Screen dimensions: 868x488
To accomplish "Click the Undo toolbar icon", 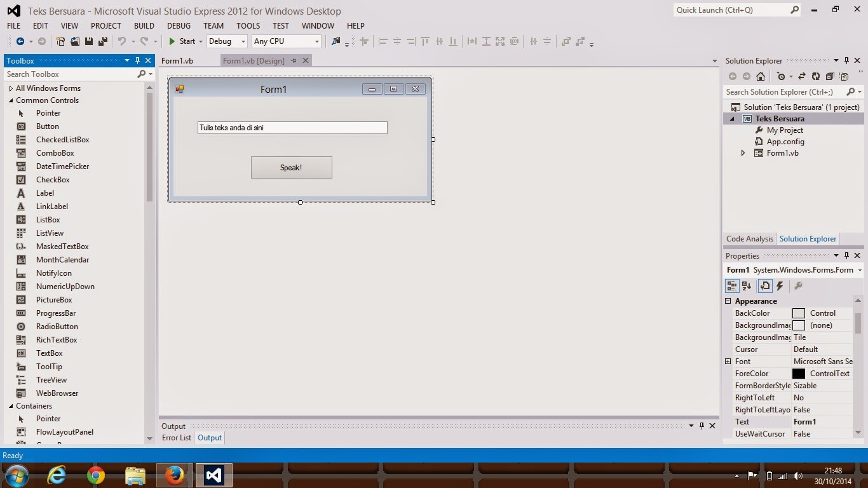I will pos(121,41).
